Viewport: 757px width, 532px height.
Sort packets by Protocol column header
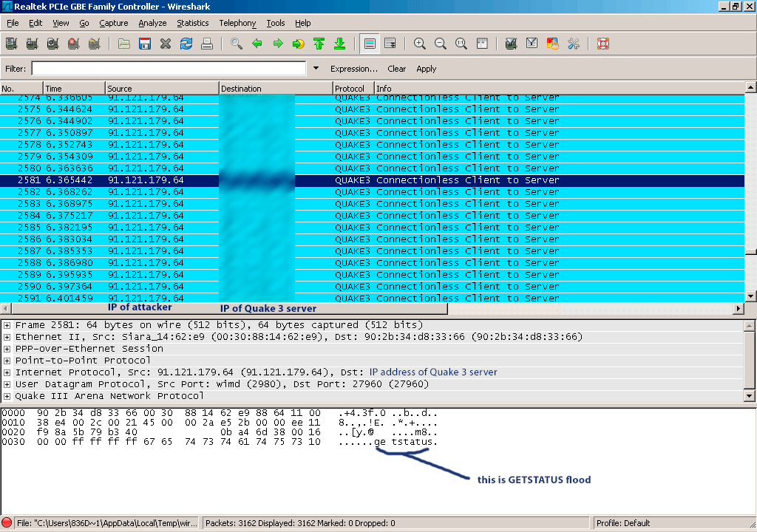[x=354, y=89]
